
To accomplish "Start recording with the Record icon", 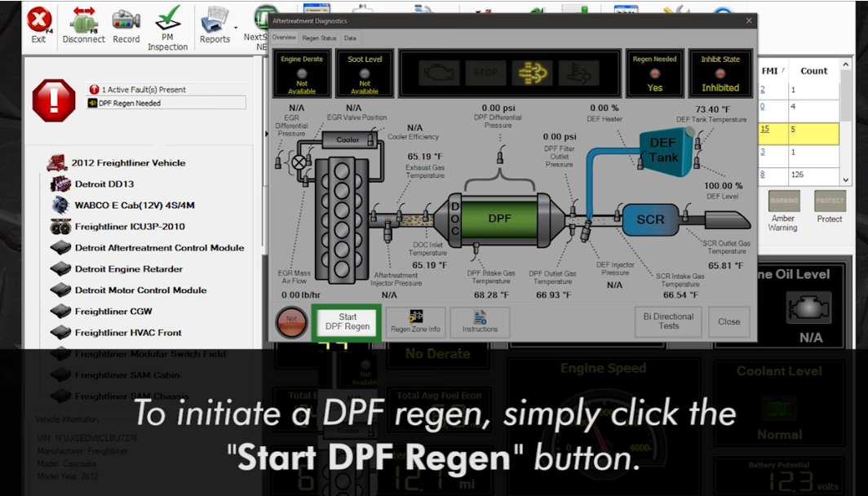I will coord(126,26).
